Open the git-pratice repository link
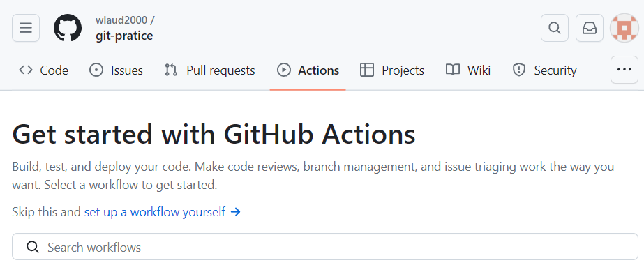The image size is (644, 272). [124, 36]
